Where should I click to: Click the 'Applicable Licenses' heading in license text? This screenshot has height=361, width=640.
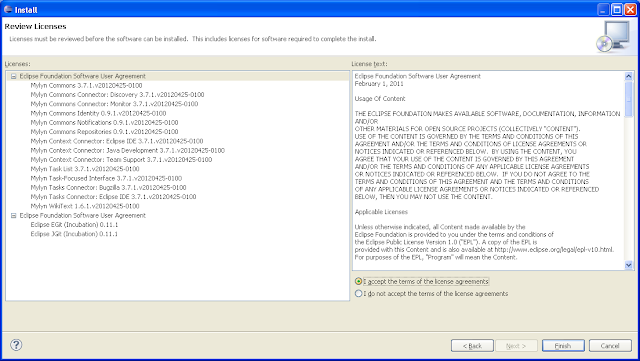[381, 212]
